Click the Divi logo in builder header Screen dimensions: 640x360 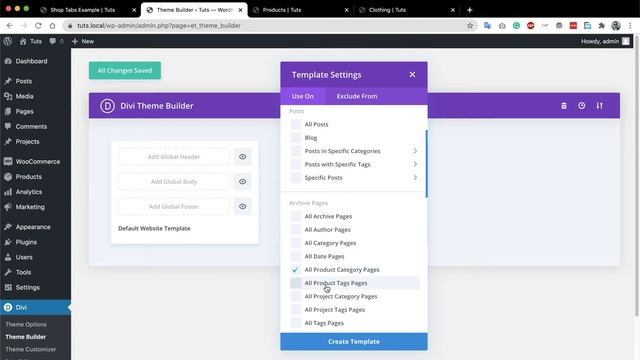click(107, 106)
